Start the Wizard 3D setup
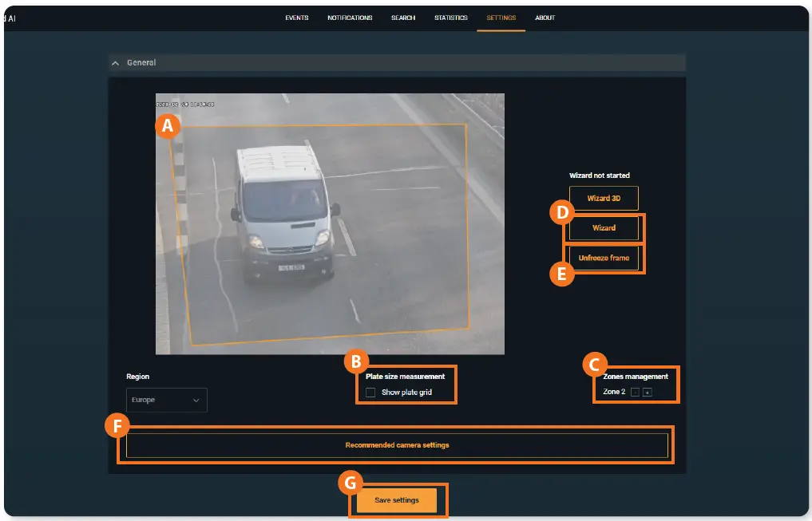This screenshot has height=521, width=812. pyautogui.click(x=604, y=198)
